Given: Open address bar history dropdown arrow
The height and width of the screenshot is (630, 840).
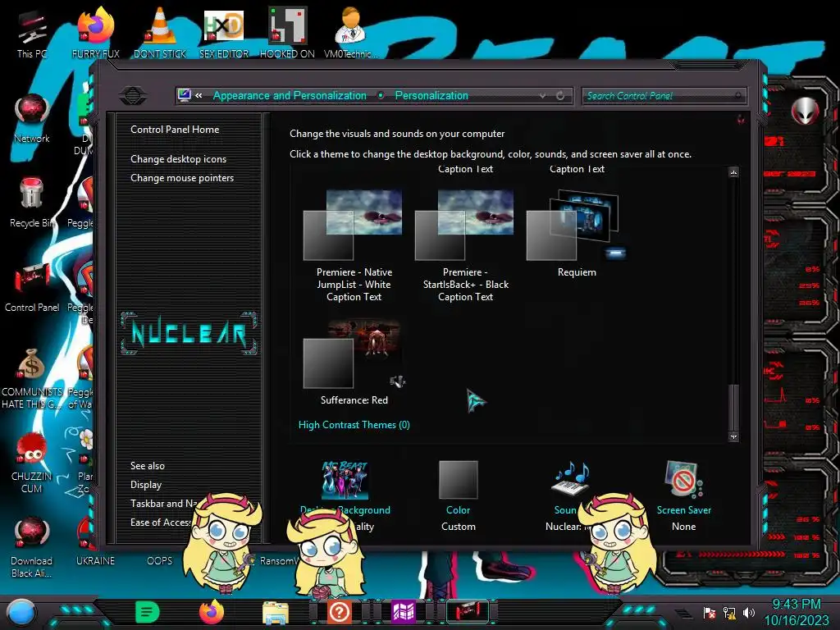Looking at the screenshot, I should tap(543, 95).
